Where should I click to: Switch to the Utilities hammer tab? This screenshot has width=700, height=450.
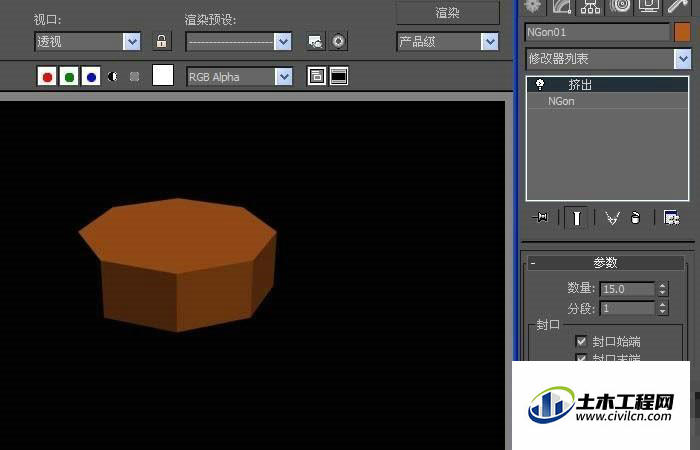[678, 6]
